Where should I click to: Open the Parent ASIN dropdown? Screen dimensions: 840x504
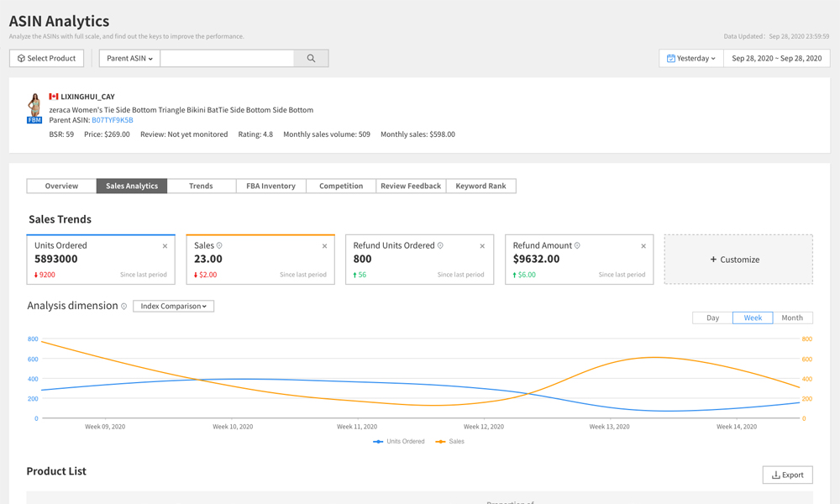tap(129, 58)
